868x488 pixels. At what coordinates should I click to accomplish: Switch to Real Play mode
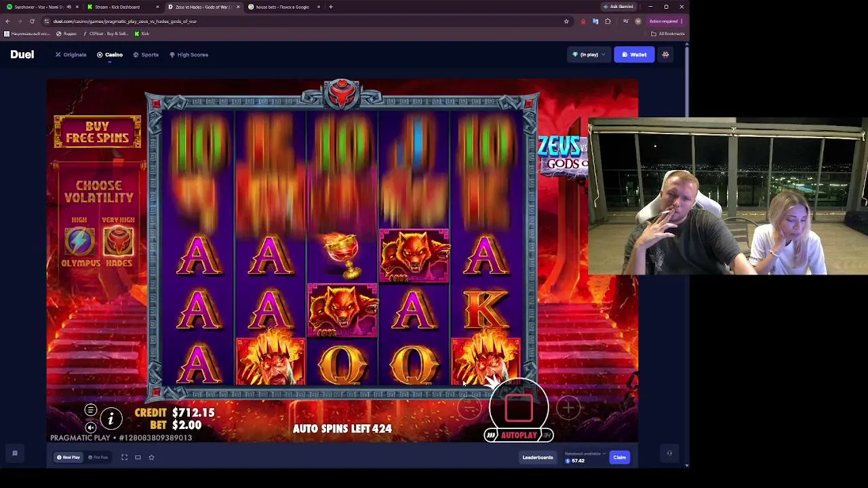(68, 457)
